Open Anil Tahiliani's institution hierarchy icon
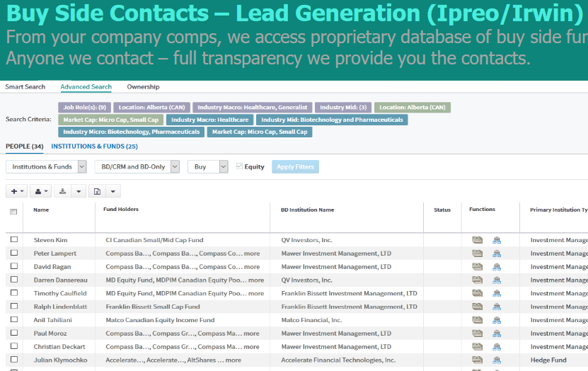Image resolution: width=588 pixels, height=371 pixels. point(497,320)
